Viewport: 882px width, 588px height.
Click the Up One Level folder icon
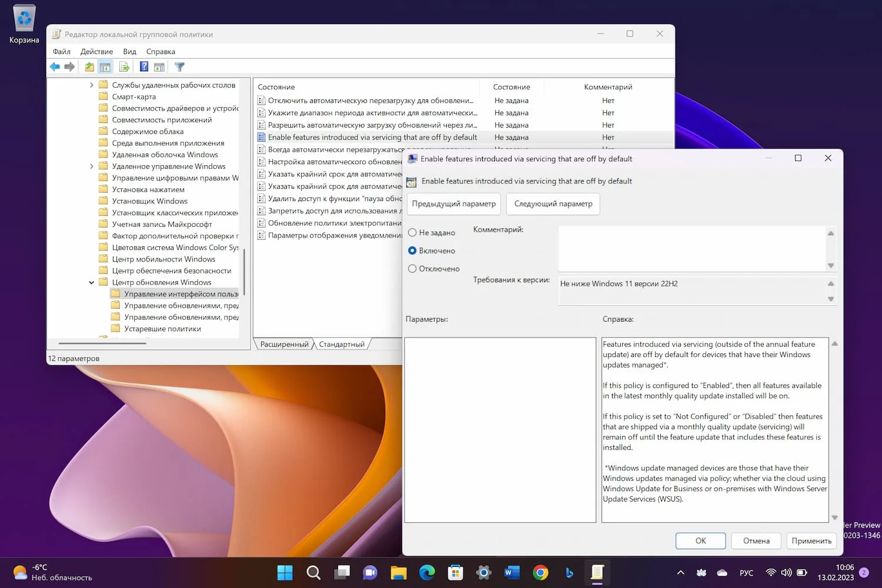pos(89,67)
